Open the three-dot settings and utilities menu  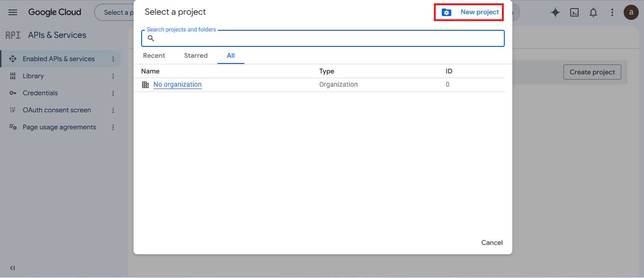612,13
